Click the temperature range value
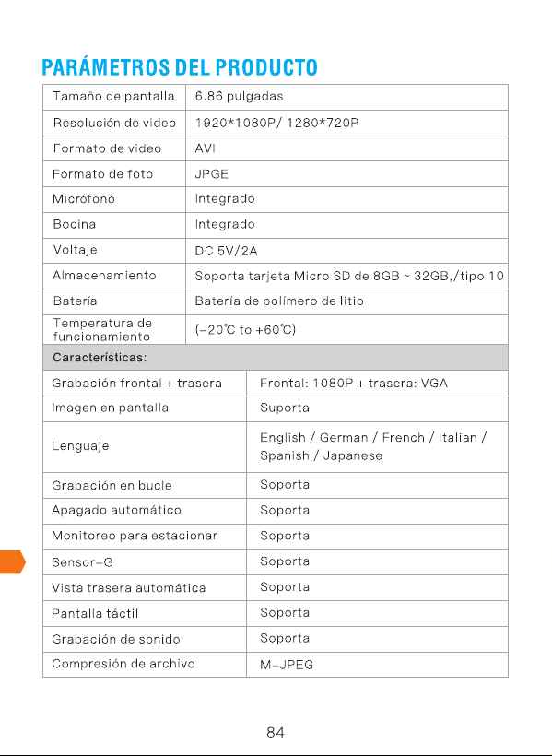 point(245,329)
